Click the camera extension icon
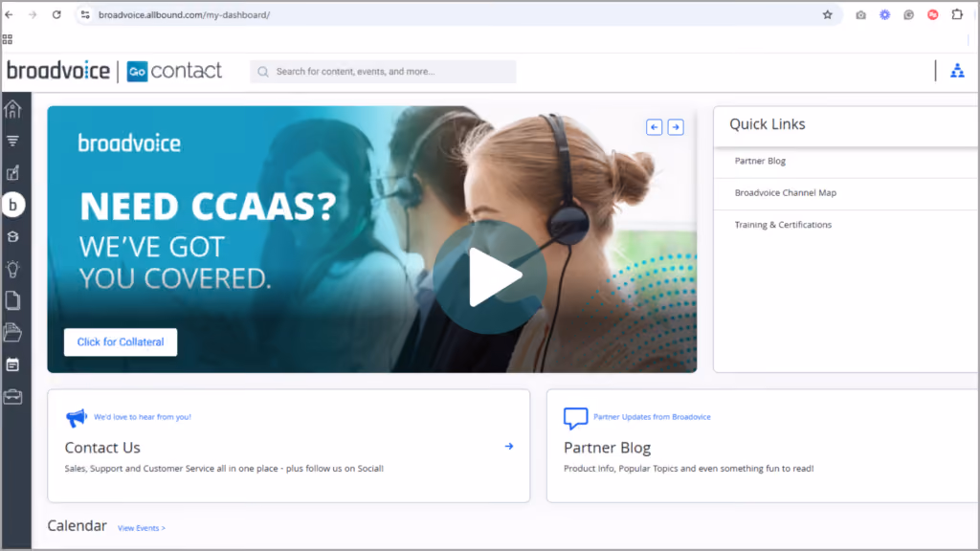 pos(860,15)
